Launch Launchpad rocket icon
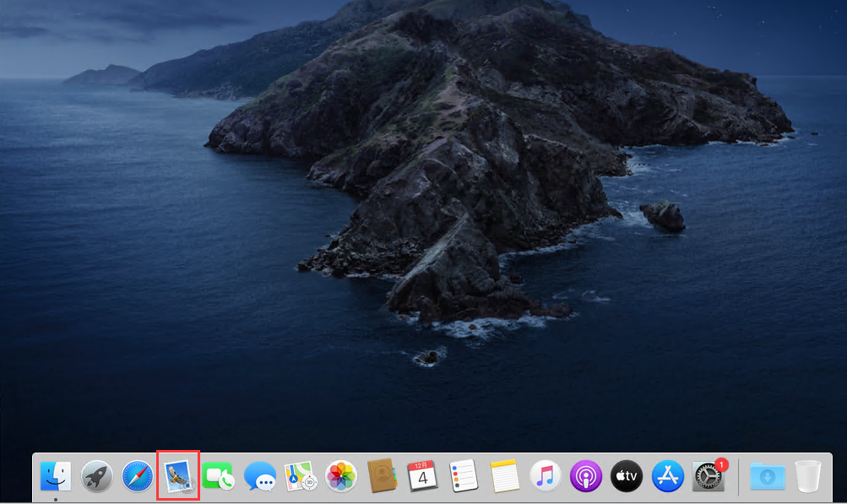 [x=97, y=476]
